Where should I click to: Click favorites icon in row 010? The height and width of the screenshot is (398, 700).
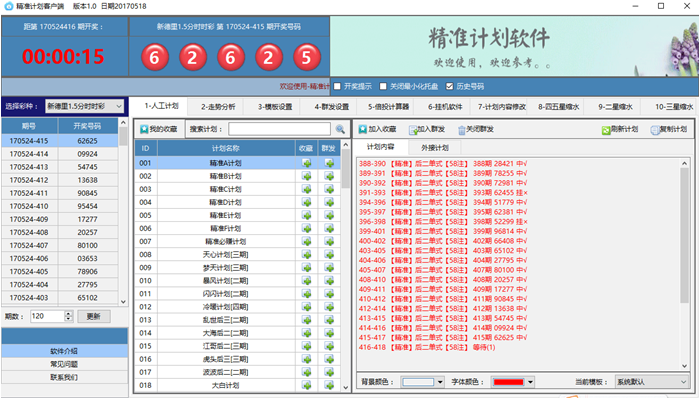[306, 281]
